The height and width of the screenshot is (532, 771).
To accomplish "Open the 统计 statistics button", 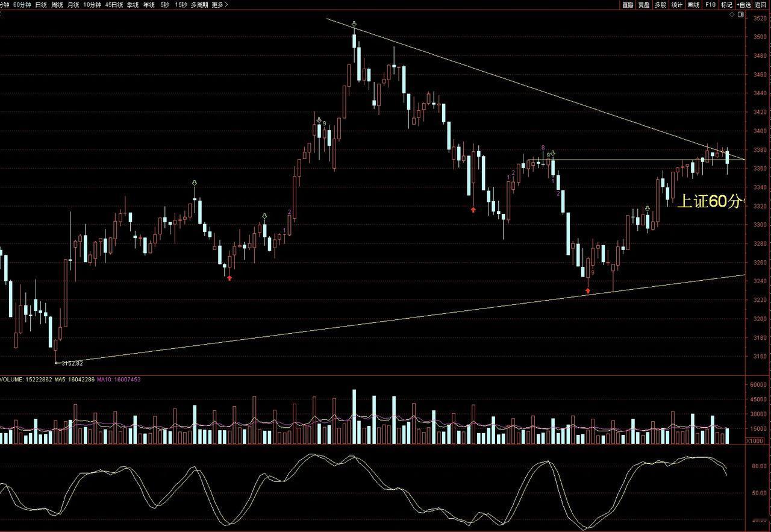I will [x=677, y=5].
